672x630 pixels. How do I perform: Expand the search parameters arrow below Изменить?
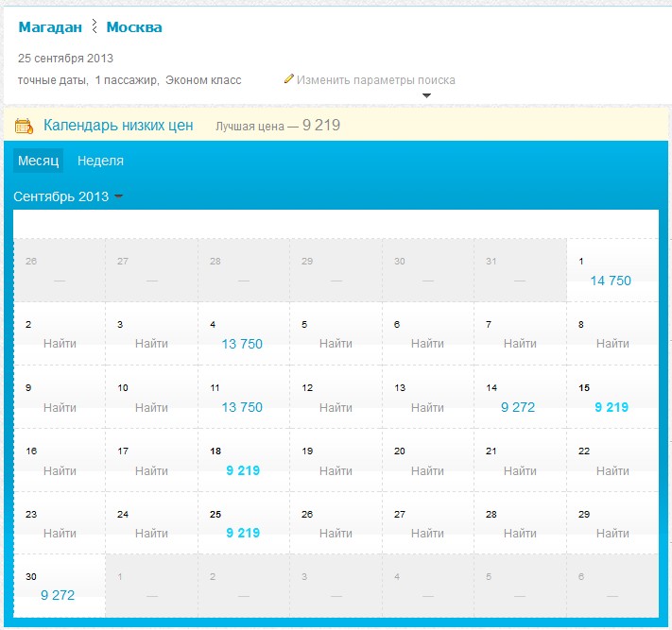click(x=426, y=95)
